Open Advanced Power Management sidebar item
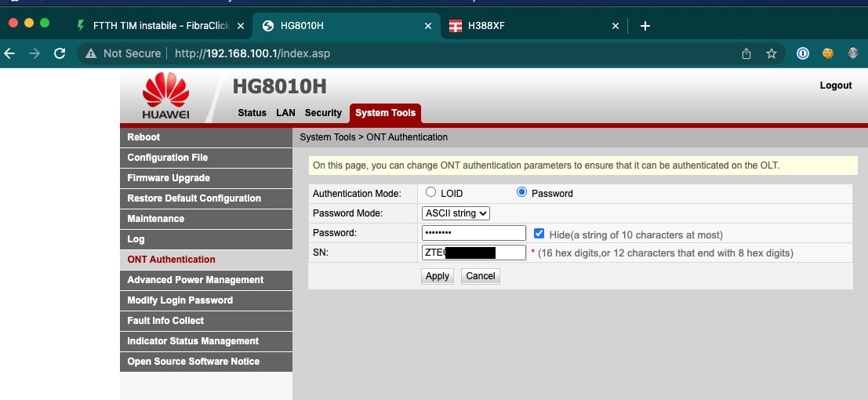The width and height of the screenshot is (868, 400). [x=206, y=280]
